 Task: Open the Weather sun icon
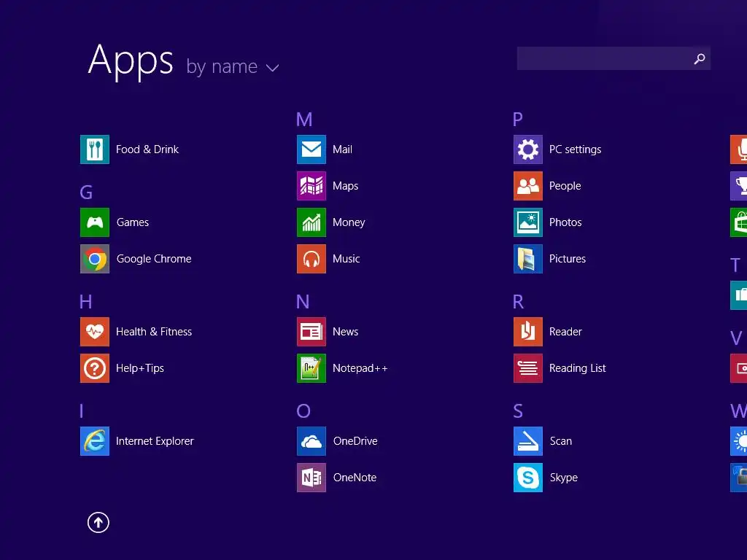tap(739, 441)
